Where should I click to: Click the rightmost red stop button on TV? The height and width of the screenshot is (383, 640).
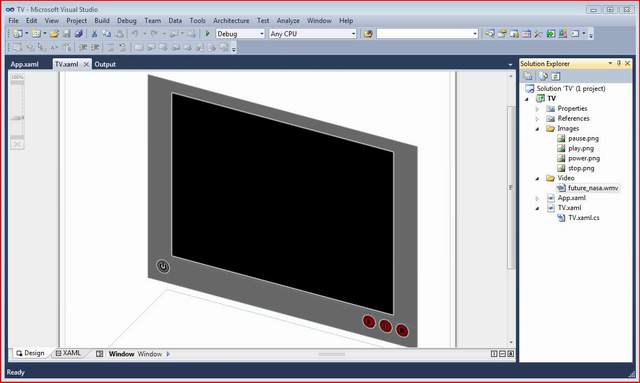pos(402,330)
